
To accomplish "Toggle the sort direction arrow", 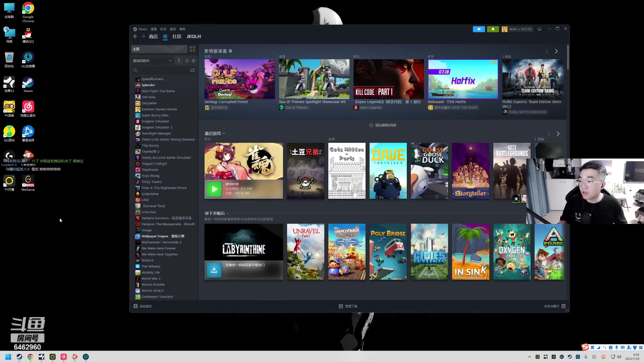I will (179, 61).
